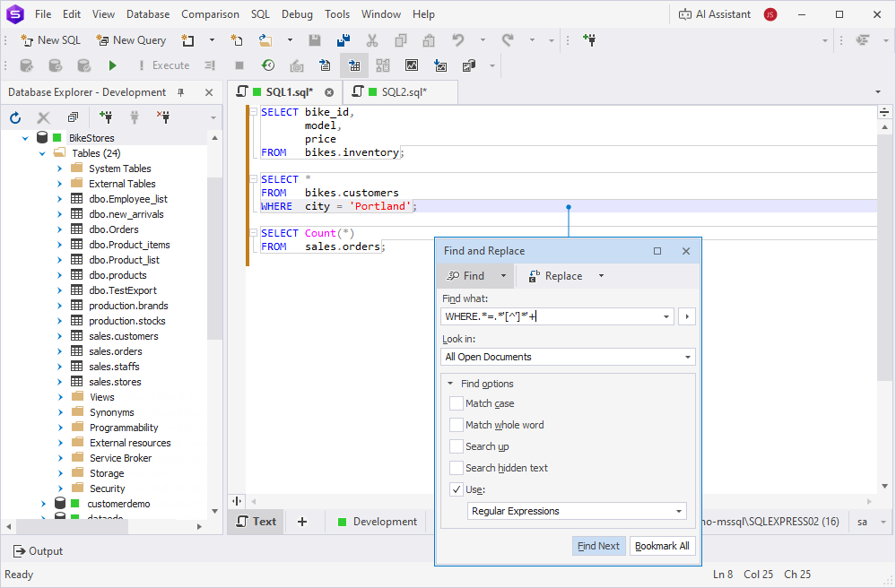Expand the sales.customers table node
896x588 pixels.
(x=60, y=336)
